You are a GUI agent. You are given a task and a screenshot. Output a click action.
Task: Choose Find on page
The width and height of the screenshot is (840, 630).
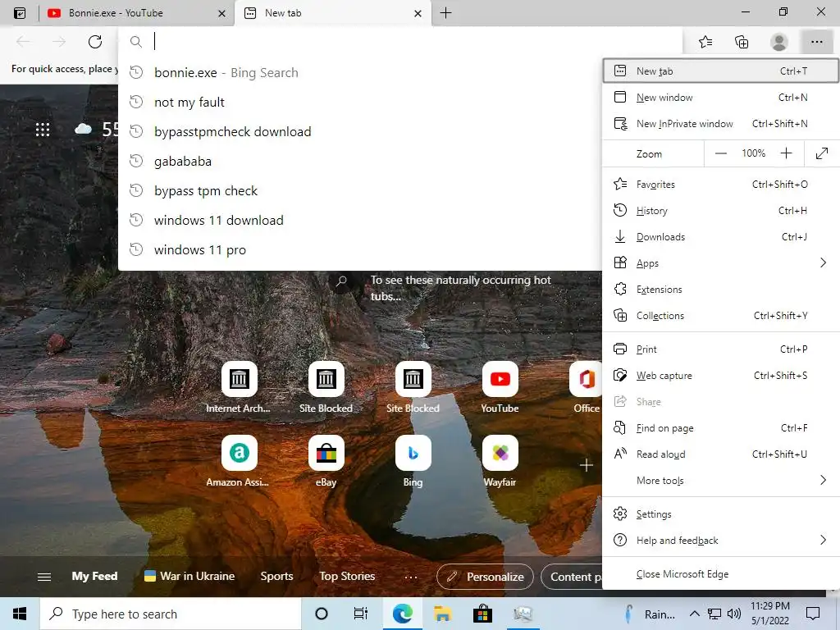[x=720, y=428]
